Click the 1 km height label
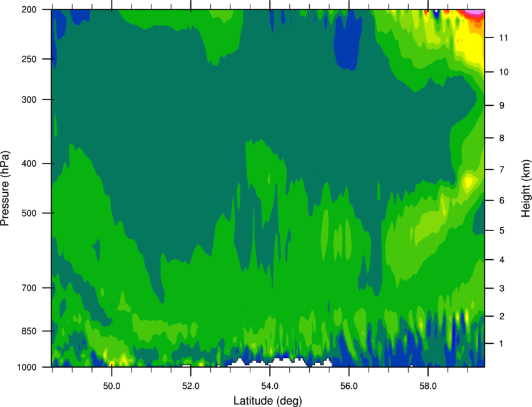The image size is (532, 407). point(501,344)
